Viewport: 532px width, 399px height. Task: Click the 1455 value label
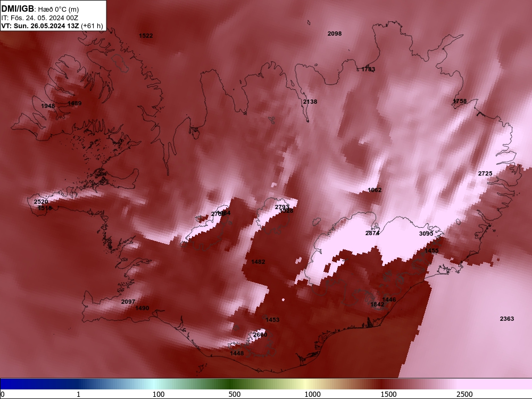tap(431, 251)
